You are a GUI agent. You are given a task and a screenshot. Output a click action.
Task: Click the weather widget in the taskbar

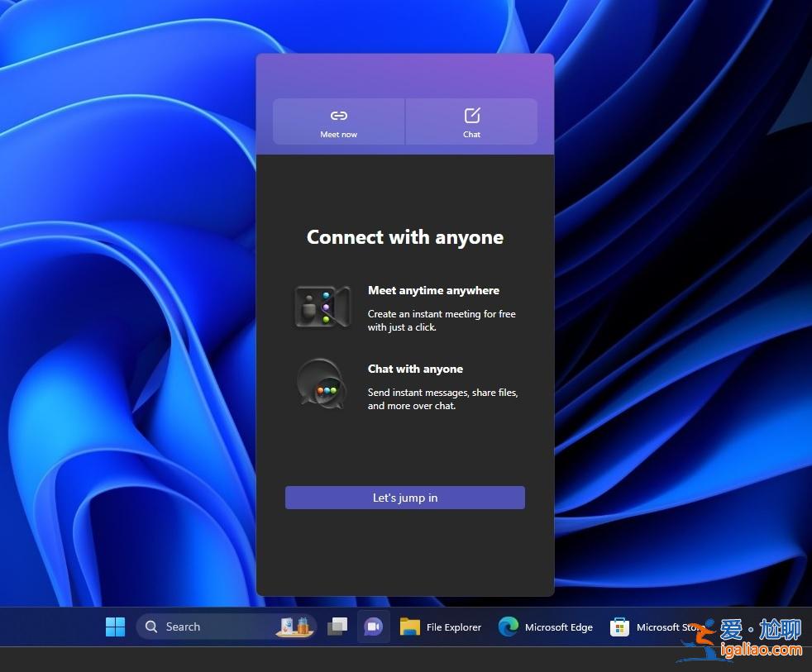tap(294, 626)
